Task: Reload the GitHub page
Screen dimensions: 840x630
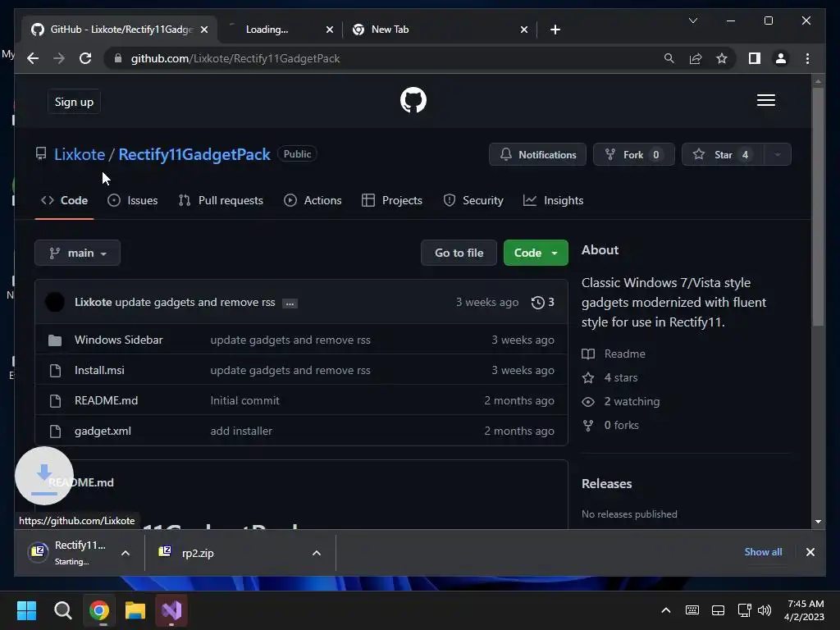Action: click(x=85, y=58)
